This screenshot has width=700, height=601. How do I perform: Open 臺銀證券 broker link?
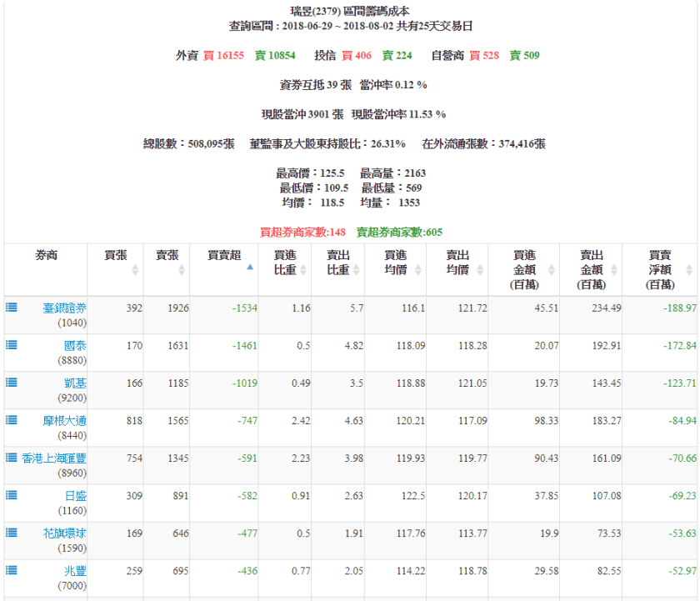64,308
